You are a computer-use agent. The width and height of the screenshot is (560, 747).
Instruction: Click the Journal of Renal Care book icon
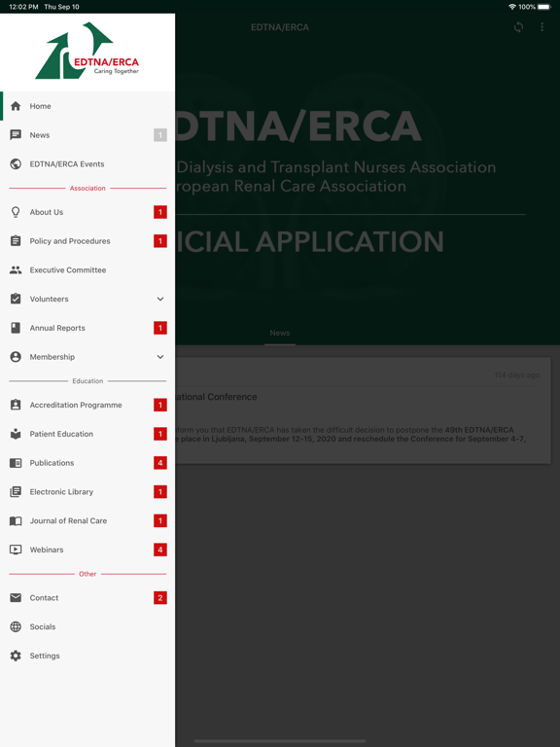16,520
